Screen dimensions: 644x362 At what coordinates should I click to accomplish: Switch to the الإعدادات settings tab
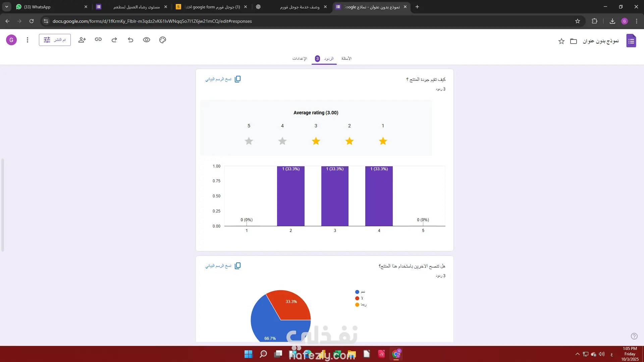pos(300,58)
